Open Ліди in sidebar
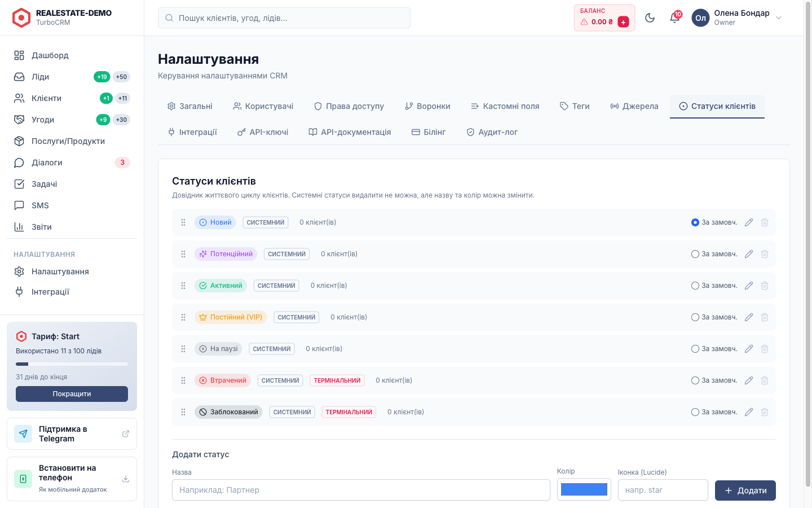 72,77
